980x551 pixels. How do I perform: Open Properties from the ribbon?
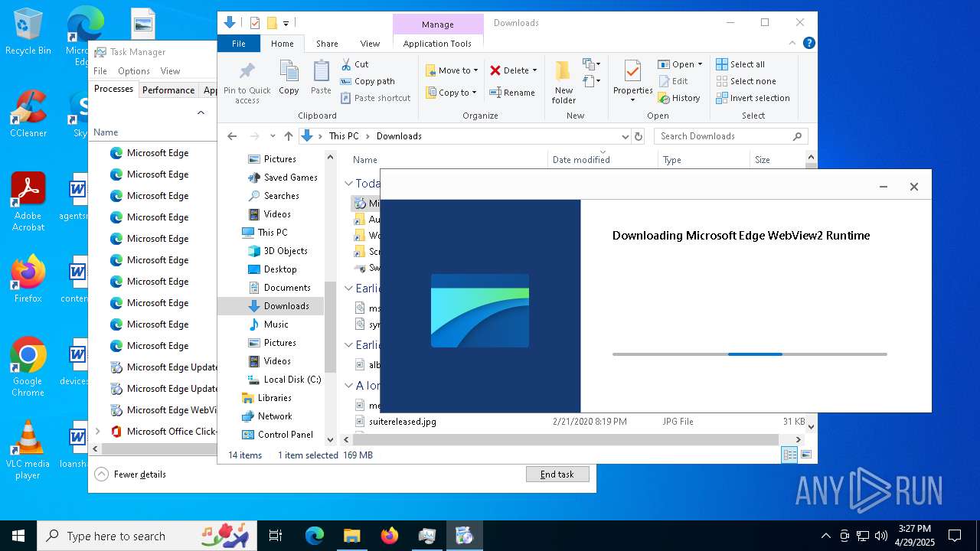pyautogui.click(x=632, y=82)
